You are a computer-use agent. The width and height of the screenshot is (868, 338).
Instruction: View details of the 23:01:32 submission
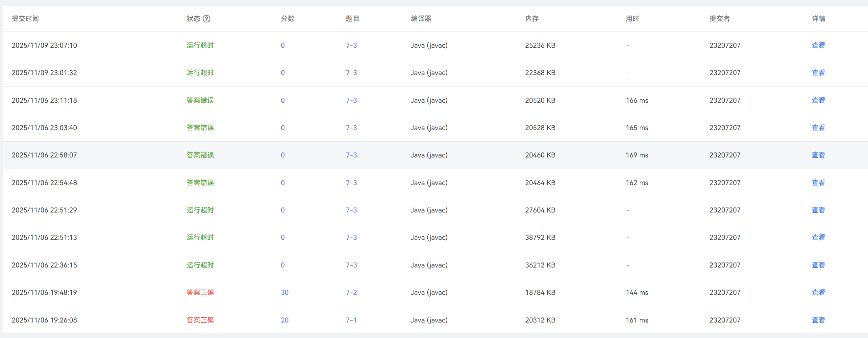pos(818,72)
